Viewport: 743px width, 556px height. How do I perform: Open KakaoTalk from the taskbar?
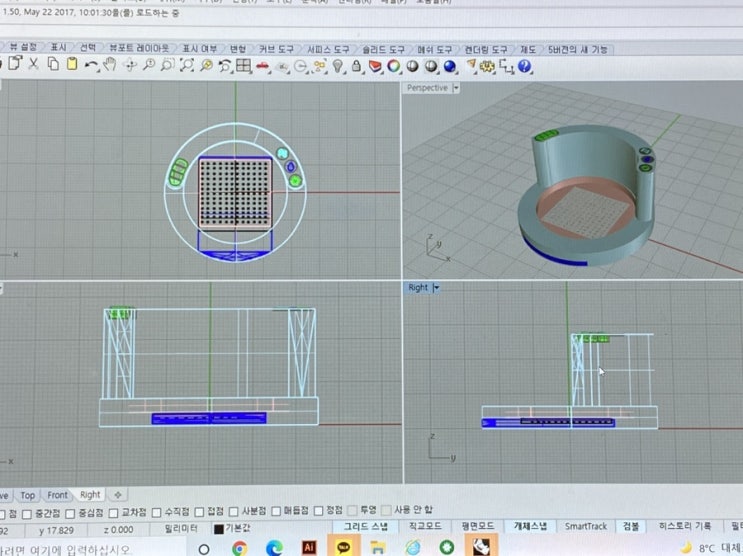(x=344, y=547)
